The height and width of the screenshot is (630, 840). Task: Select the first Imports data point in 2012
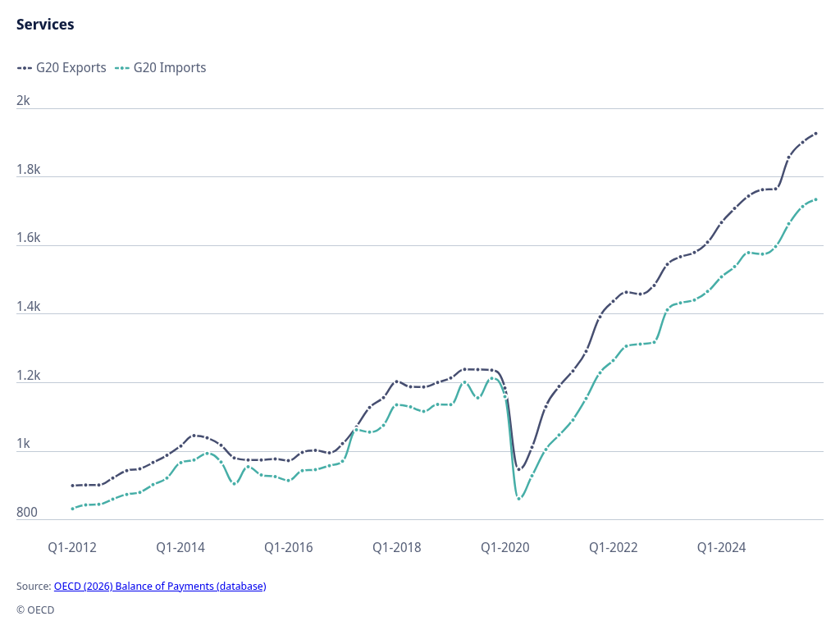(x=72, y=509)
